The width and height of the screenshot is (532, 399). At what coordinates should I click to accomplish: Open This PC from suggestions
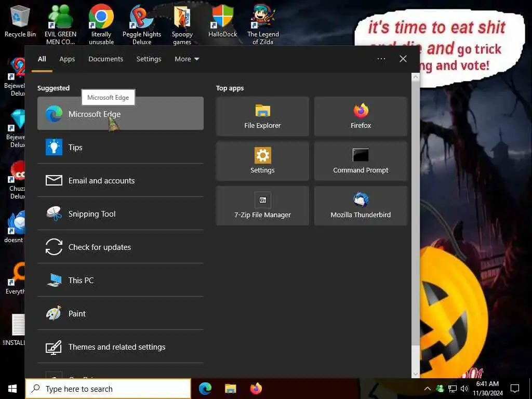[121, 280]
